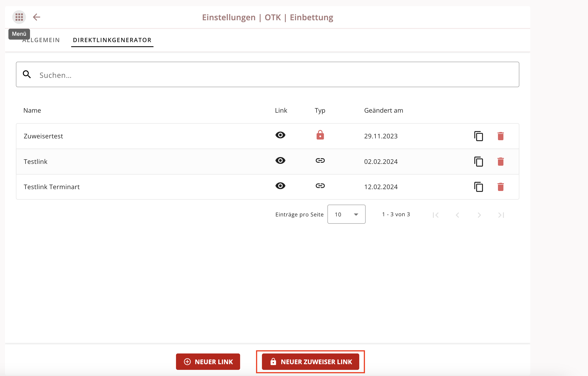Show link preview for Testlink Terminart
The height and width of the screenshot is (376, 588).
point(280,186)
